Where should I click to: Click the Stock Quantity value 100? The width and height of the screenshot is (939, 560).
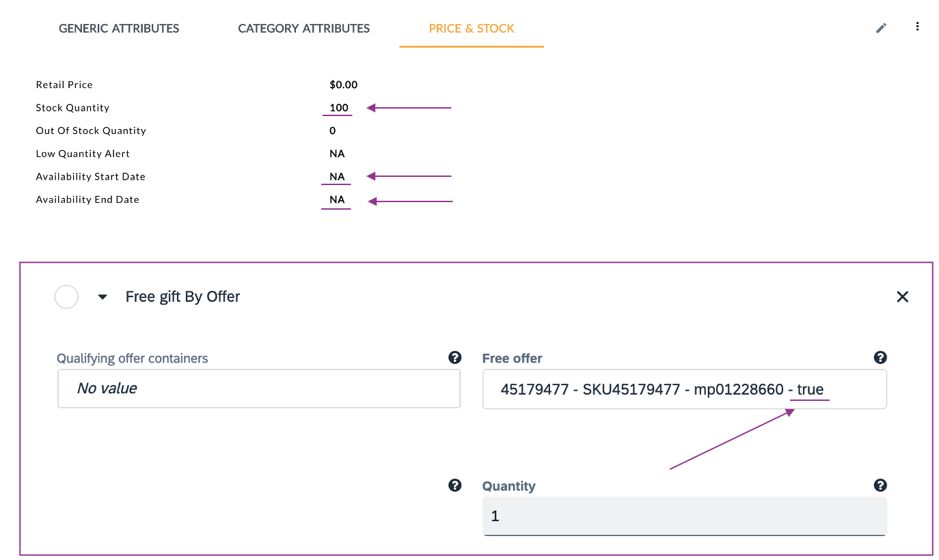tap(338, 108)
